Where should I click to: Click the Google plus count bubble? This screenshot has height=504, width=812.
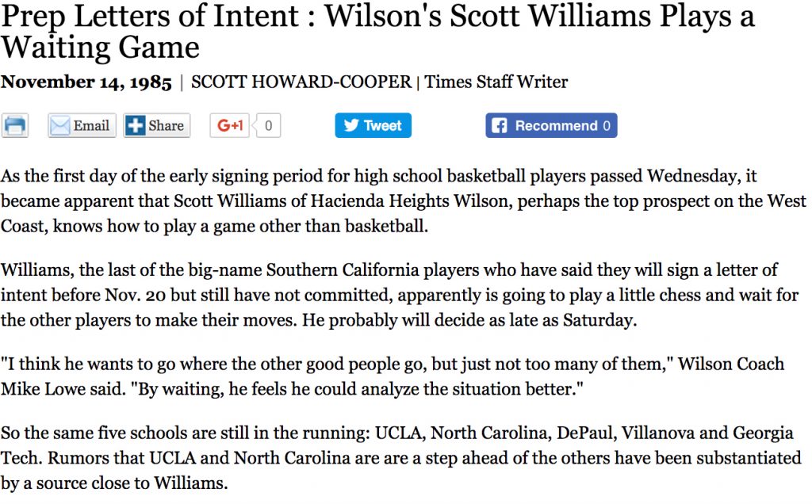(x=268, y=126)
